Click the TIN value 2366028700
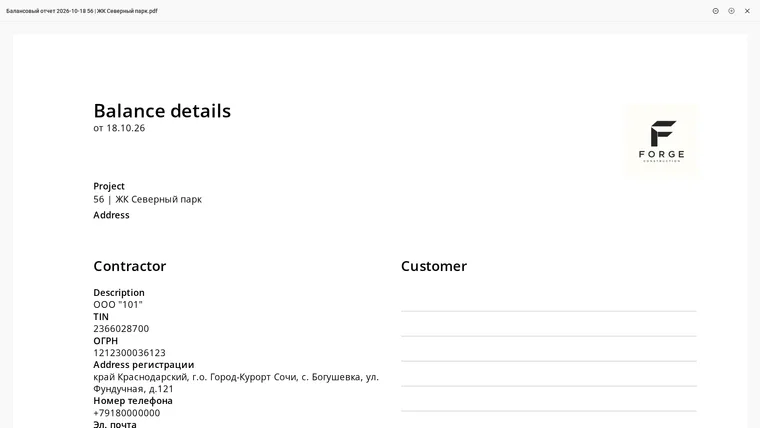The image size is (760, 428). click(x=121, y=329)
